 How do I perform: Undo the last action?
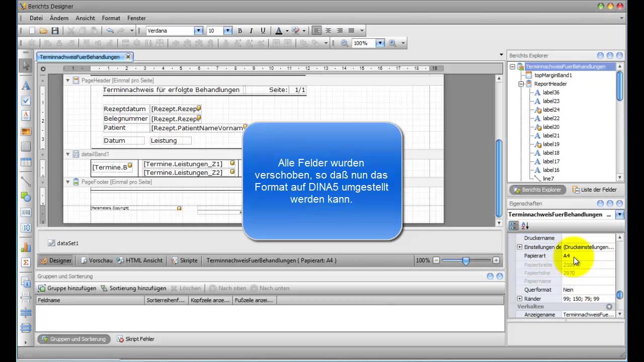(x=110, y=31)
